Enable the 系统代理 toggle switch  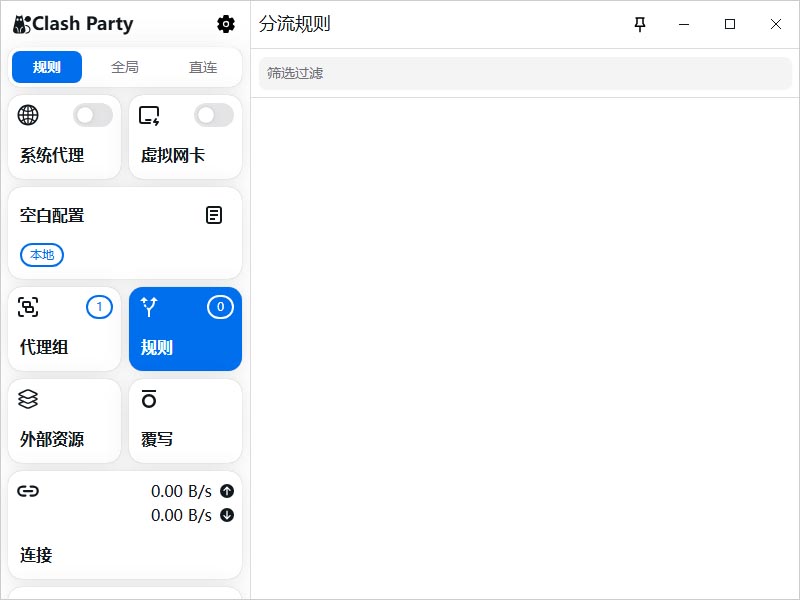[92, 114]
